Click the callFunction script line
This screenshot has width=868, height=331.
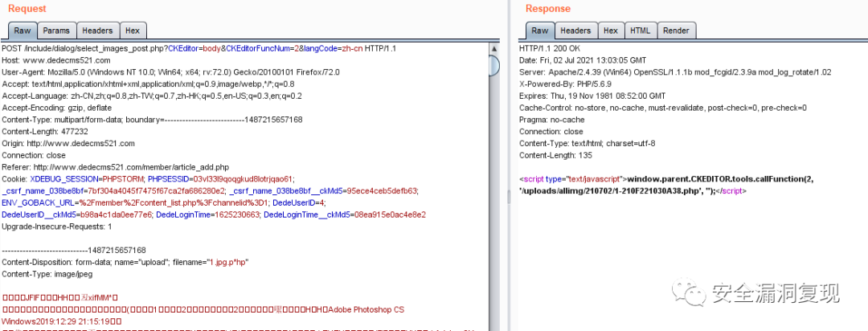(x=666, y=179)
